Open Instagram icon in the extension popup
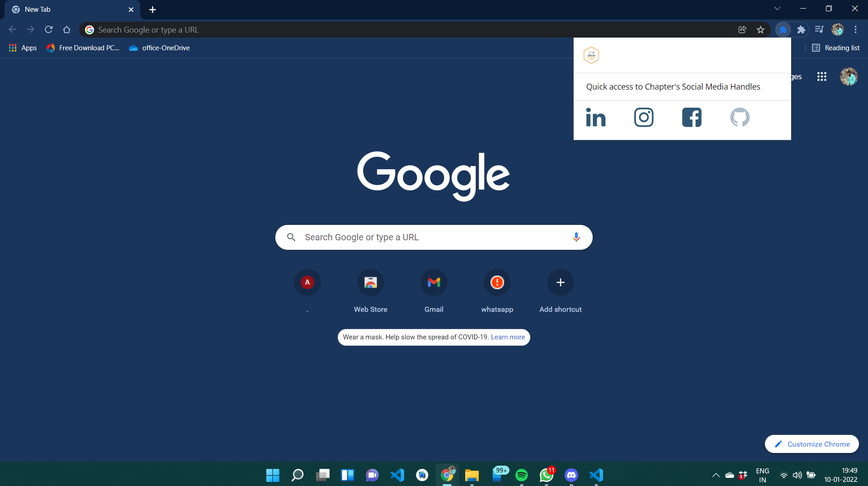Image resolution: width=868 pixels, height=486 pixels. [644, 118]
